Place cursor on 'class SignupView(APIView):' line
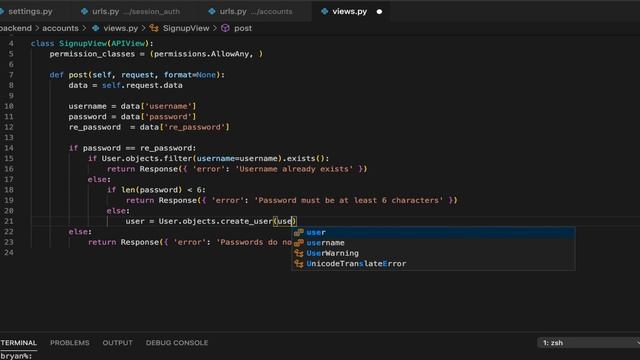Image resolution: width=640 pixels, height=360 pixels. (92, 43)
